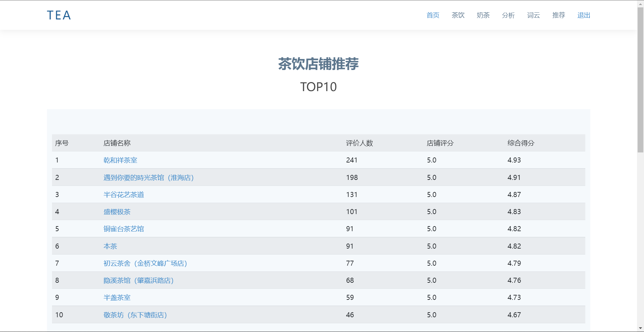The height and width of the screenshot is (332, 644).
Task: Open 敬茶坊（东下塘街店）details
Action: (135, 315)
